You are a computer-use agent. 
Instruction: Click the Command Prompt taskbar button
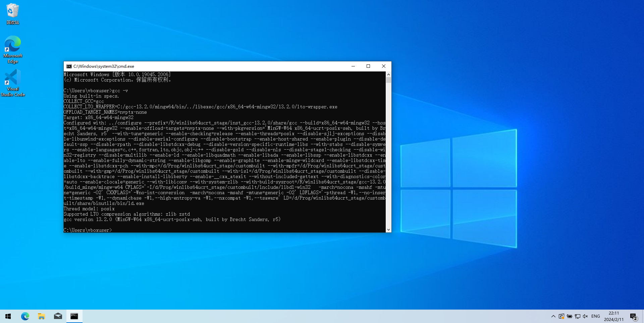click(x=74, y=316)
